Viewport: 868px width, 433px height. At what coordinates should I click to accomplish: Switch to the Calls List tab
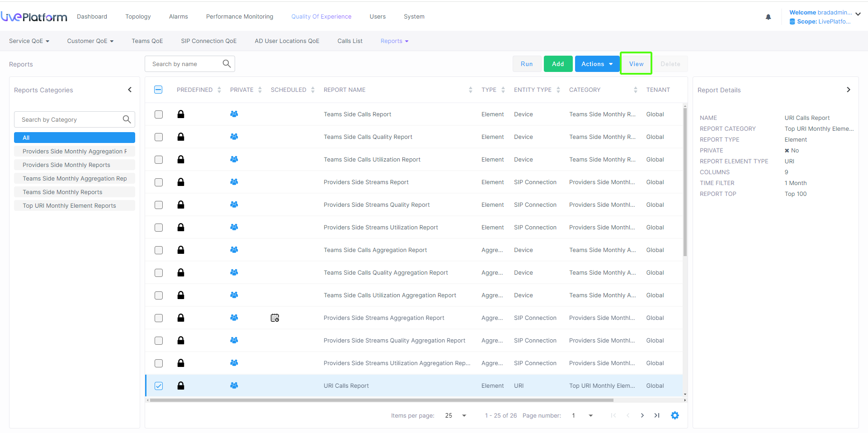tap(349, 41)
